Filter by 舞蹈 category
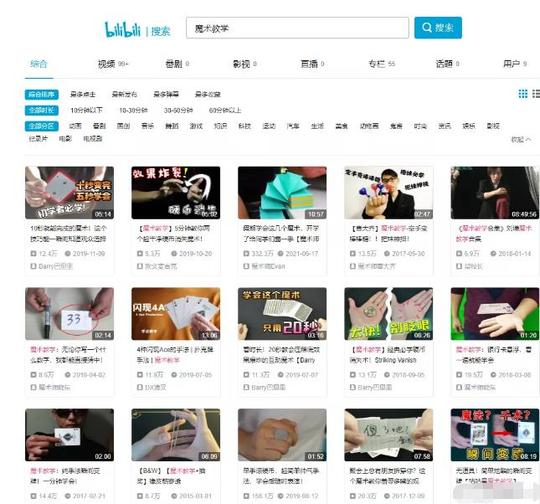Viewport: 540px width, 504px height. pos(172,126)
